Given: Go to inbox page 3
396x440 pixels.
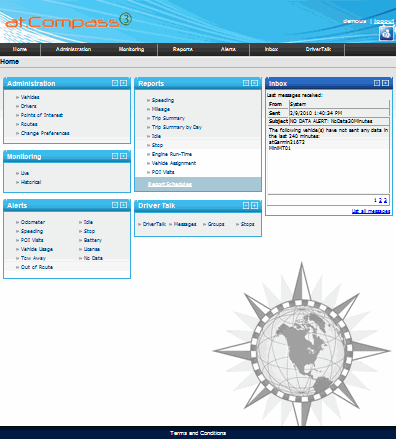Looking at the screenshot, I should point(385,200).
